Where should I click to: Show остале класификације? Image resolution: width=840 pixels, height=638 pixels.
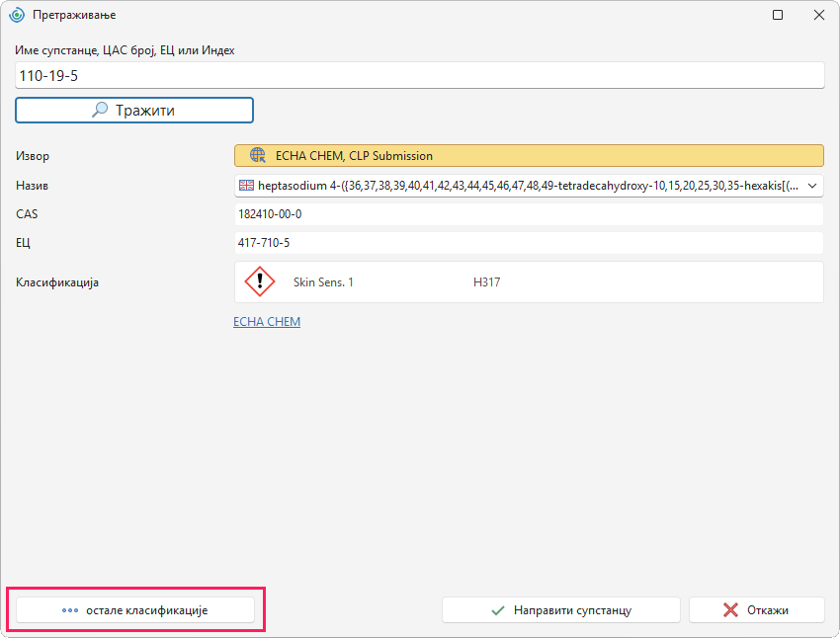[135, 610]
